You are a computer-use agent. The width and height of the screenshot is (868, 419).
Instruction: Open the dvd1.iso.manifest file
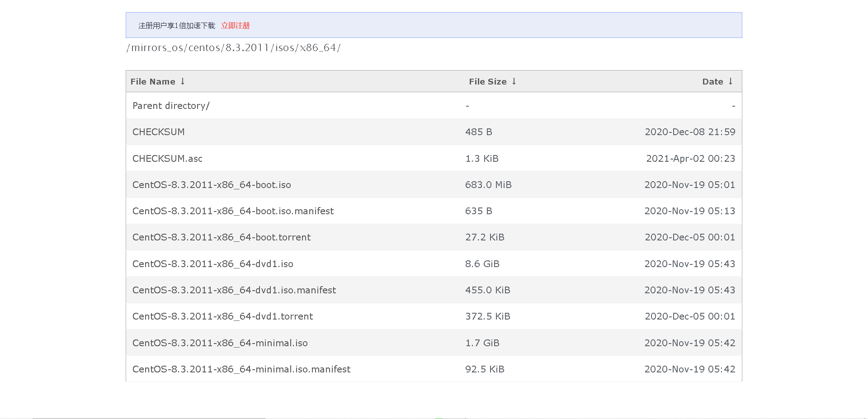234,290
